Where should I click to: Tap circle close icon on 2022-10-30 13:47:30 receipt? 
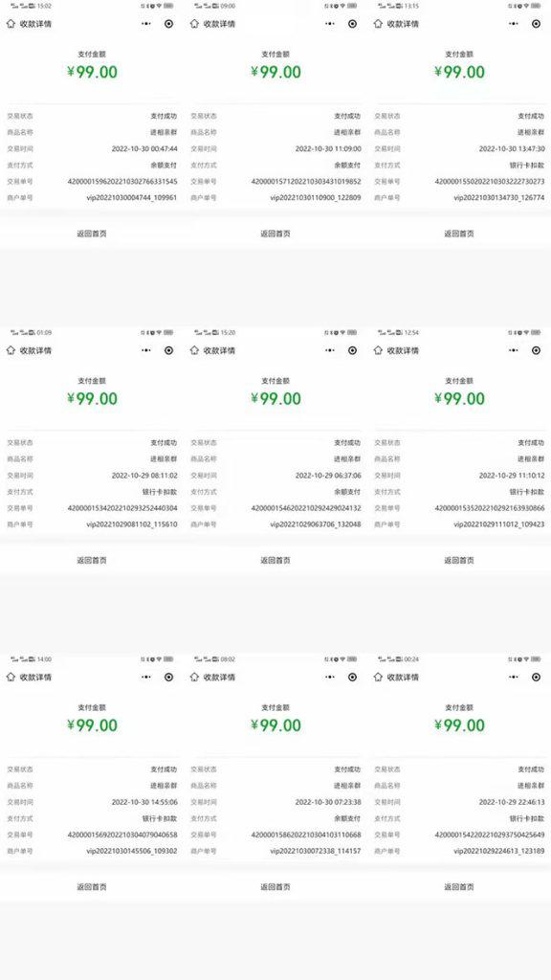pyautogui.click(x=536, y=24)
